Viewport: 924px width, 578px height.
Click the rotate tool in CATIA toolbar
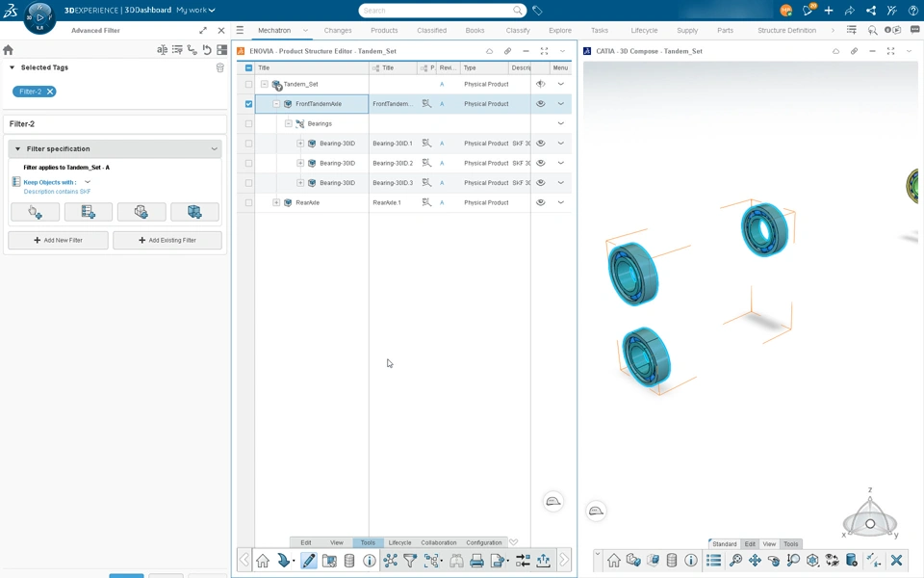pyautogui.click(x=774, y=561)
